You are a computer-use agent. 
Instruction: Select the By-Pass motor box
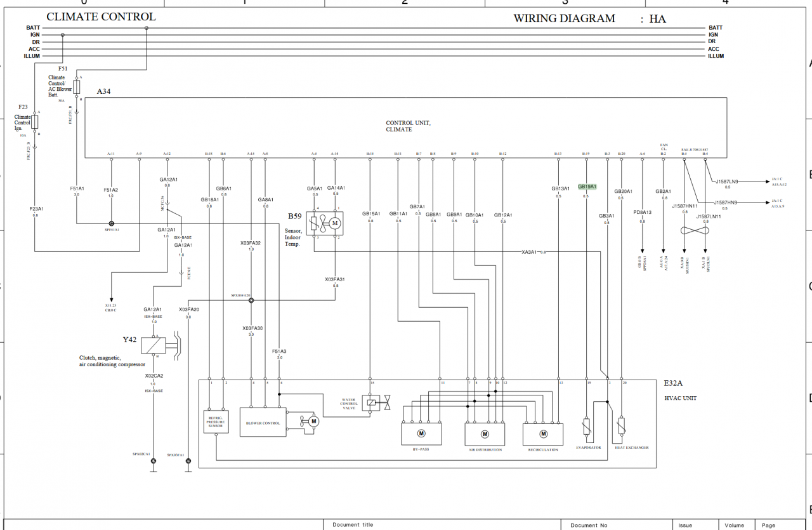click(x=421, y=434)
